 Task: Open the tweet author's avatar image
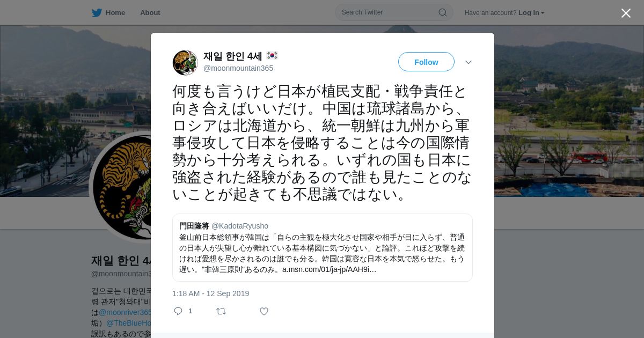[x=185, y=63]
